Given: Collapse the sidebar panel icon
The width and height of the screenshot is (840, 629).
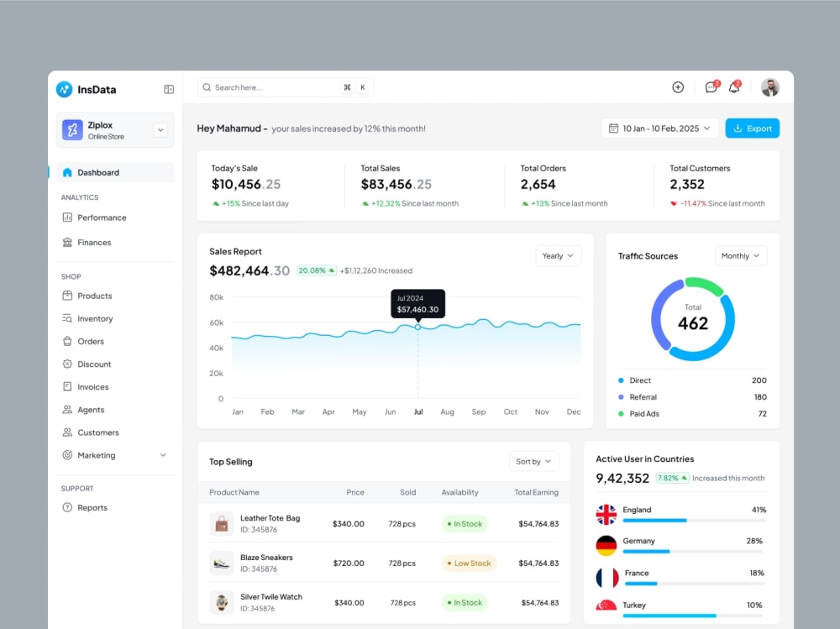Looking at the screenshot, I should [169, 89].
